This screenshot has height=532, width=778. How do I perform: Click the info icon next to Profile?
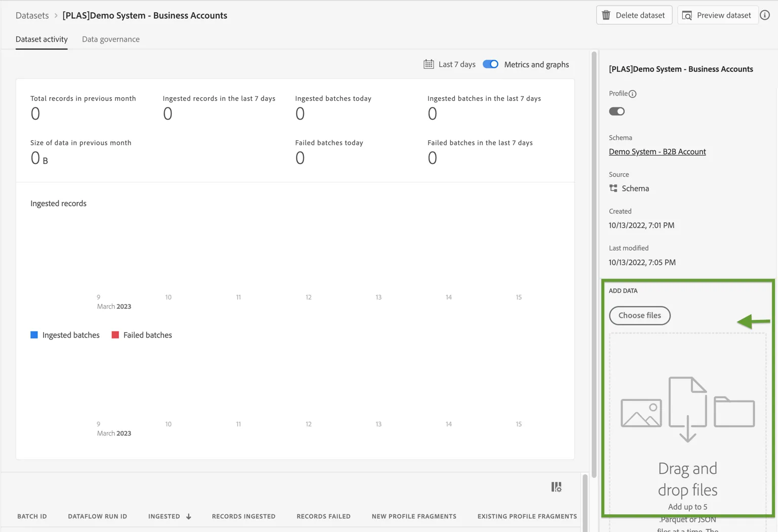633,94
